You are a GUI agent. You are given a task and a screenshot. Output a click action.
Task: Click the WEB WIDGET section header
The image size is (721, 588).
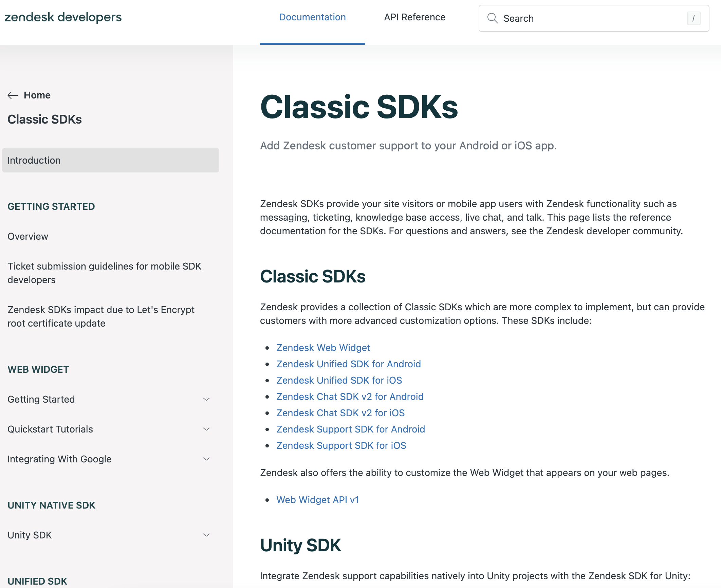pyautogui.click(x=38, y=369)
